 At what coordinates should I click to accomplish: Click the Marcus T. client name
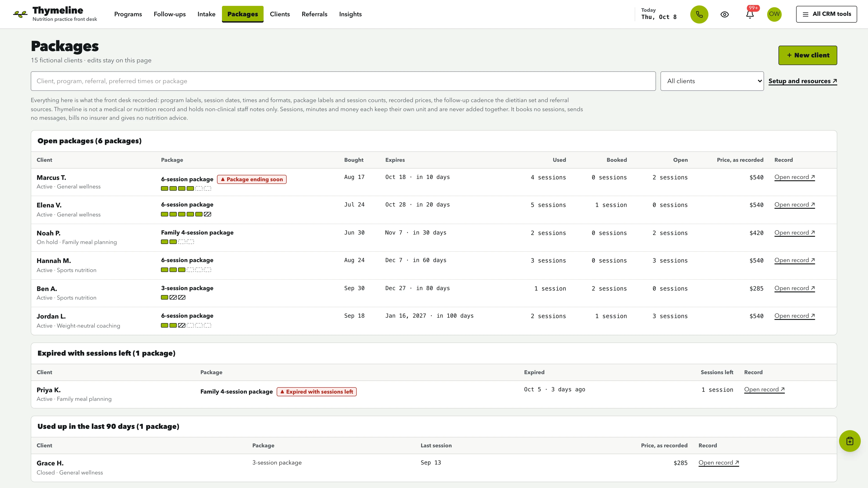pos(51,178)
